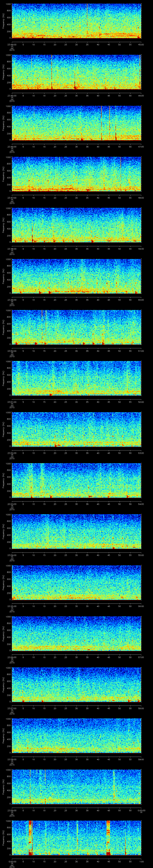Click the 55:00 end time label
This screenshot has width=153, height=868.
pos(141,555)
